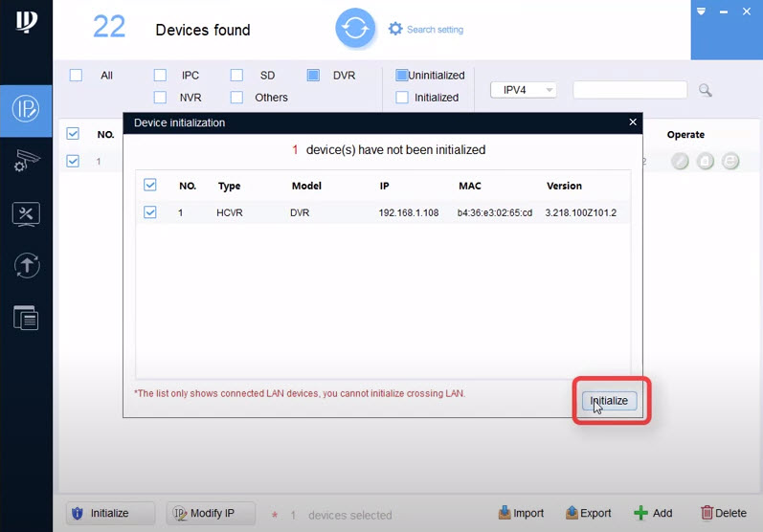This screenshot has height=532, width=763.
Task: Uncheck the HCVR device row in the dialog
Action: (x=150, y=212)
